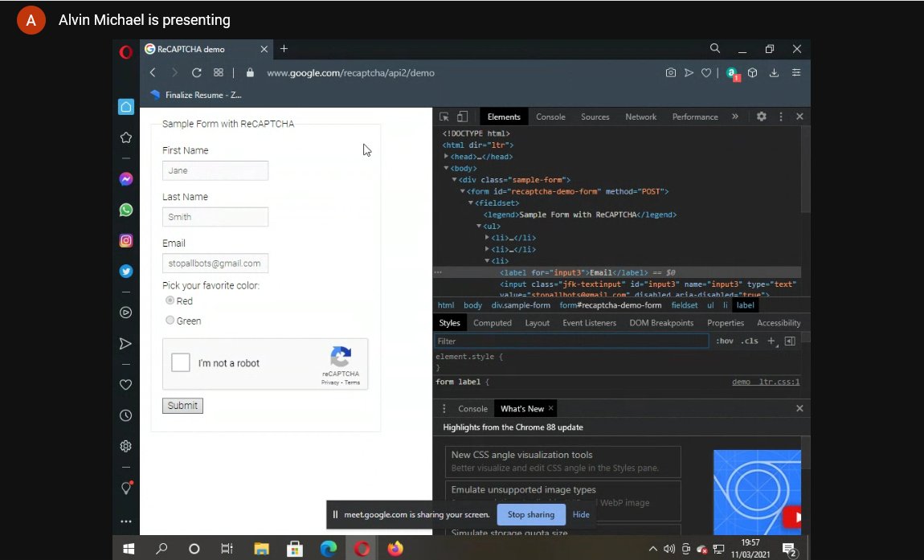Show hidden system tray icons

[x=653, y=549]
